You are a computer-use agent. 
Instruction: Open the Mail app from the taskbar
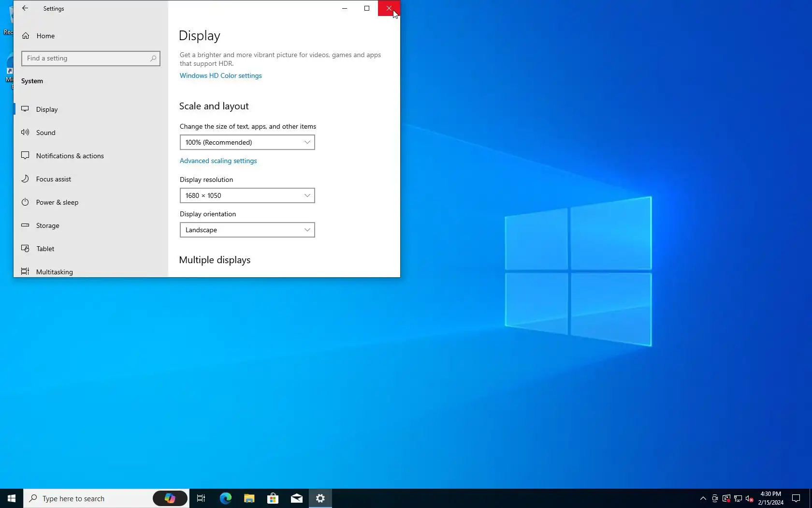[x=297, y=498]
